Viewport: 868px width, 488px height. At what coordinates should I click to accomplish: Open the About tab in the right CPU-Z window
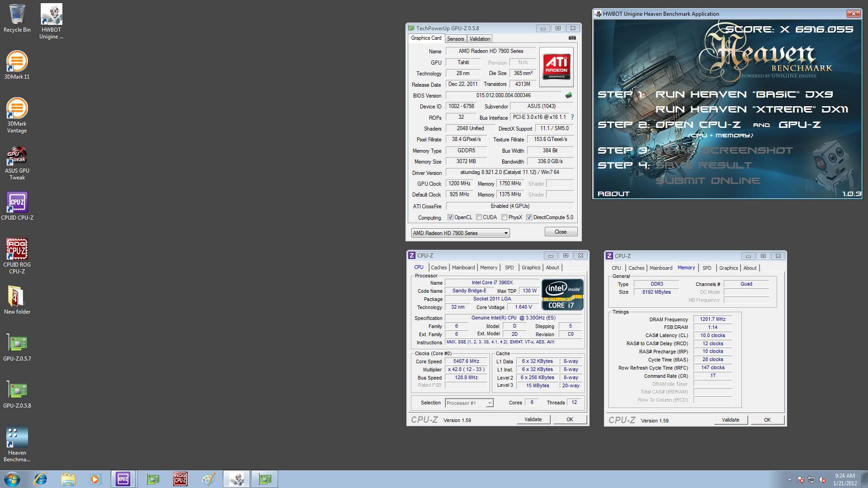[750, 268]
